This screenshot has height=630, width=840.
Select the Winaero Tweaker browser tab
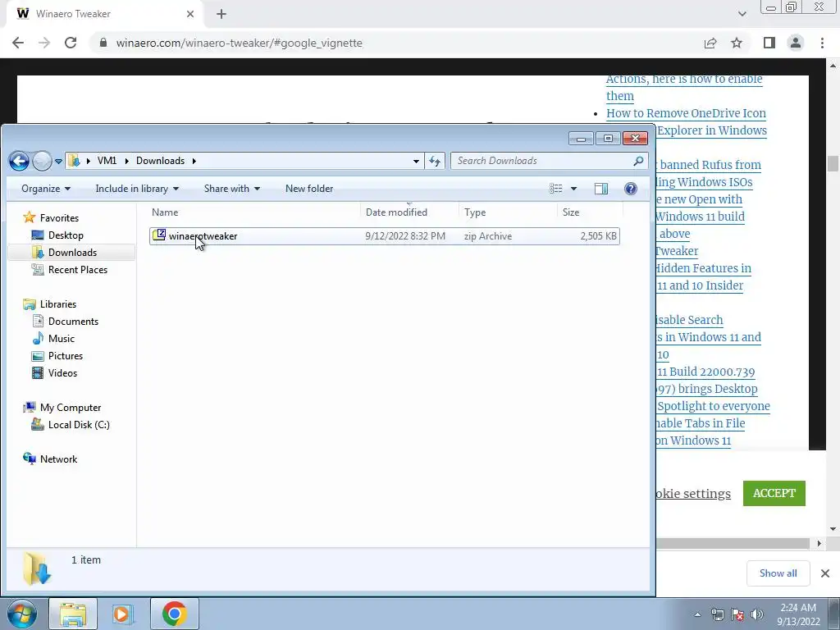point(104,14)
